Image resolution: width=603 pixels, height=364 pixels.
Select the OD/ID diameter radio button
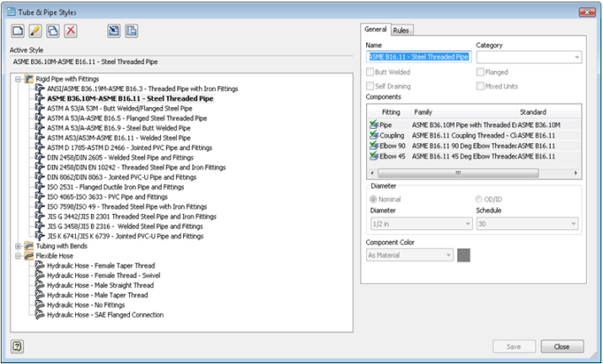click(x=479, y=199)
